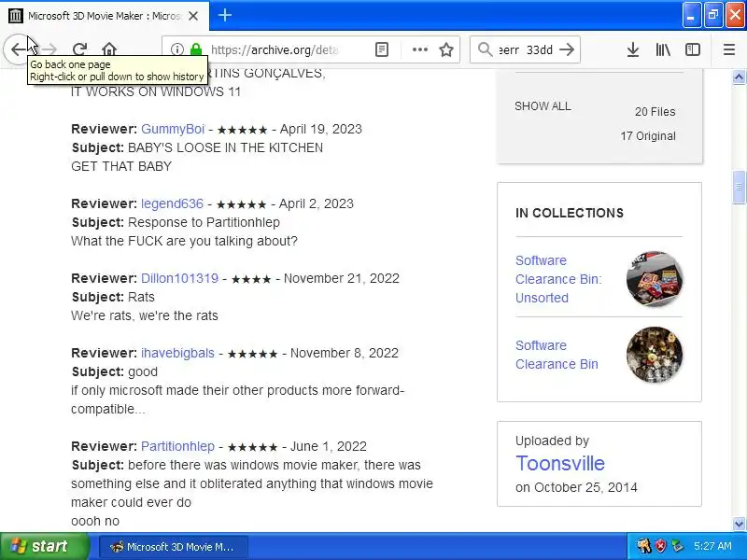Open the 17 Original files link
Viewport: 747px width, 560px height.
pyautogui.click(x=648, y=135)
